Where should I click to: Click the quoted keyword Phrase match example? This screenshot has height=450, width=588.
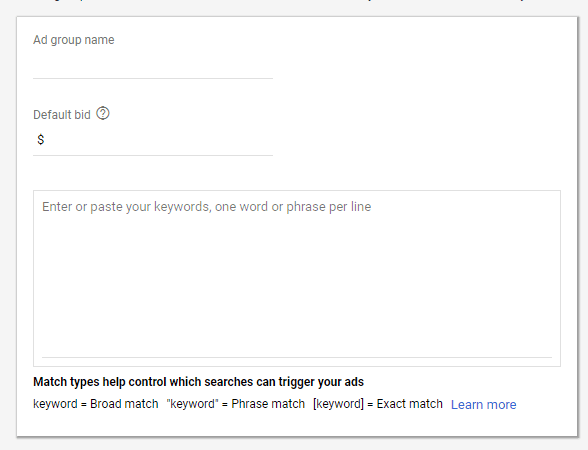[x=236, y=404]
